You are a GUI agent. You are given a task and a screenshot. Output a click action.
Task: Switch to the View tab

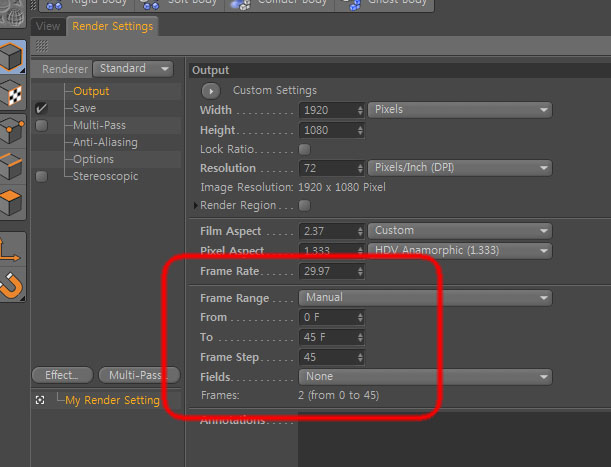48,26
